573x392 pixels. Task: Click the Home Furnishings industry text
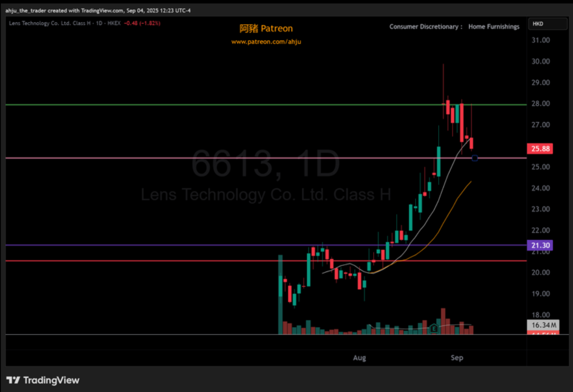coord(494,27)
